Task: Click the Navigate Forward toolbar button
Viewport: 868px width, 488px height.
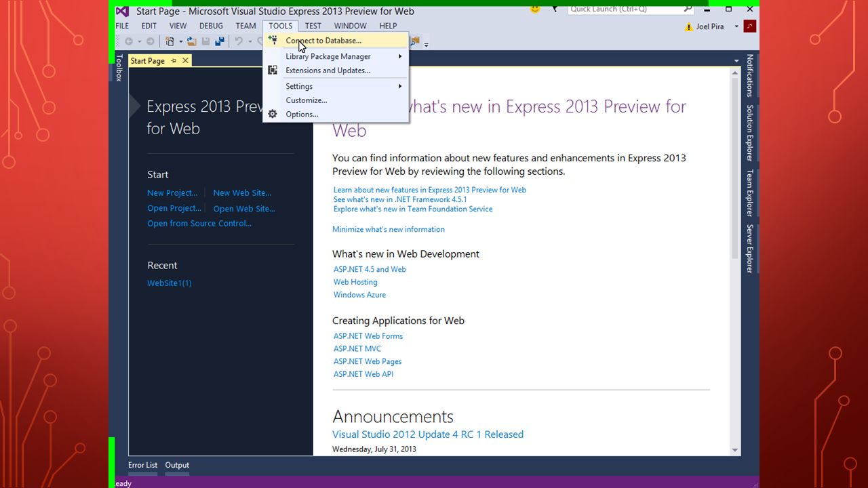Action: click(150, 41)
